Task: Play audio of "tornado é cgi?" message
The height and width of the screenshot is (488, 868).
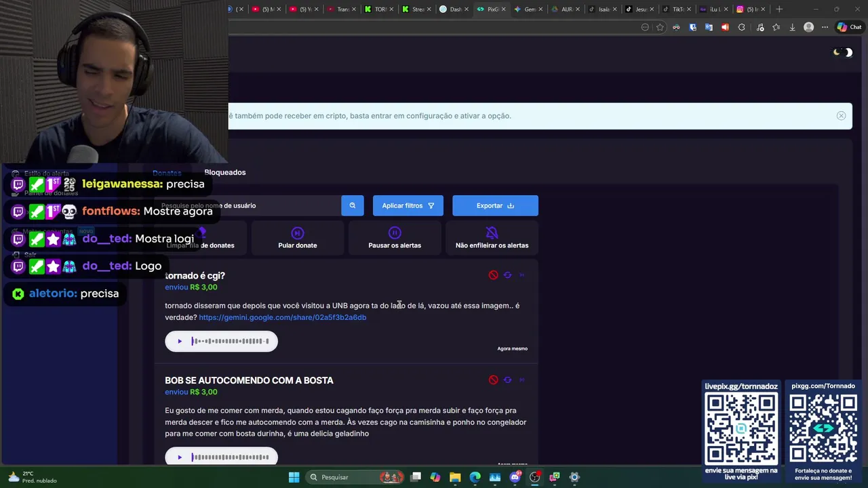Action: pos(180,341)
